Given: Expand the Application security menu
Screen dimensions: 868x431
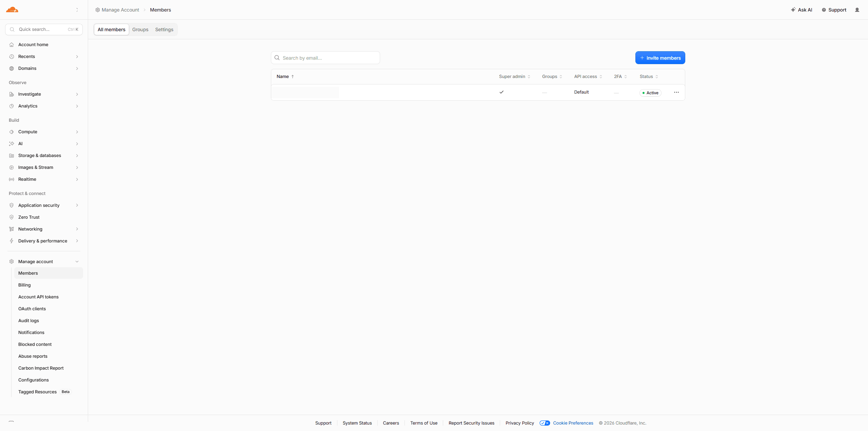Looking at the screenshot, I should tap(77, 205).
